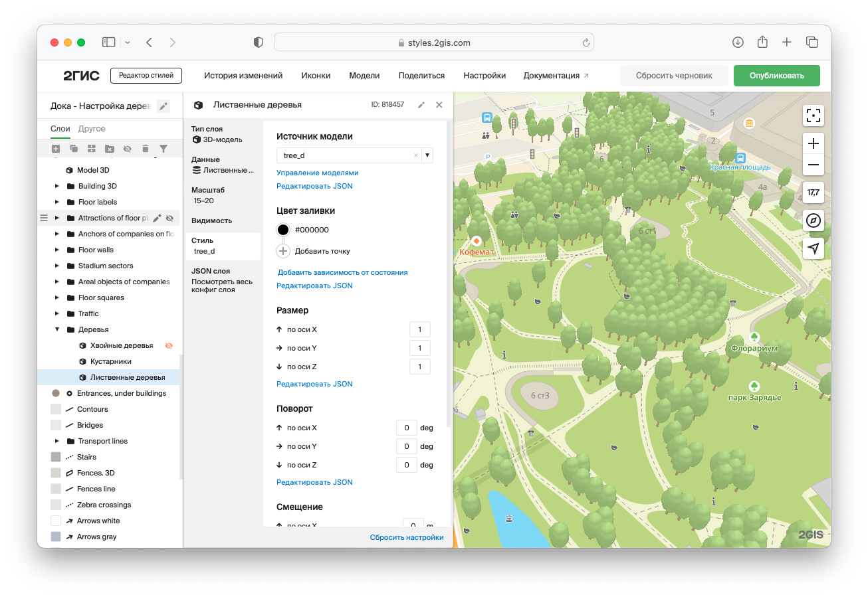Collapse the Деревья folder

[57, 329]
